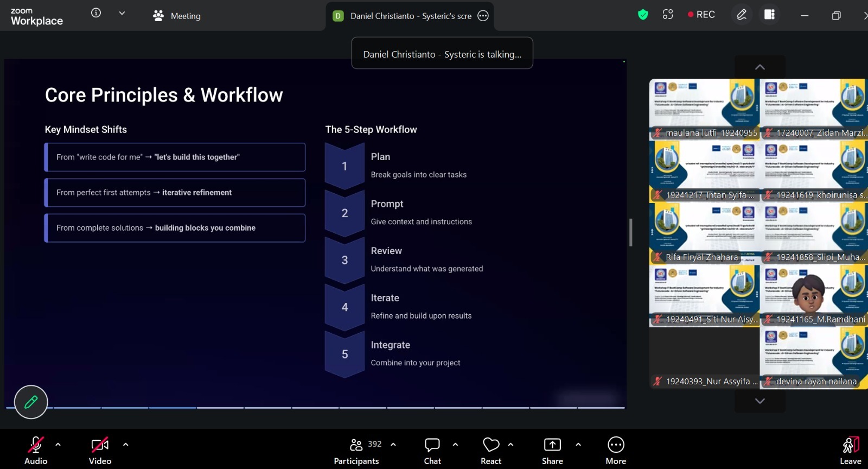Click Leave meeting button
This screenshot has width=868, height=469.
tap(850, 451)
